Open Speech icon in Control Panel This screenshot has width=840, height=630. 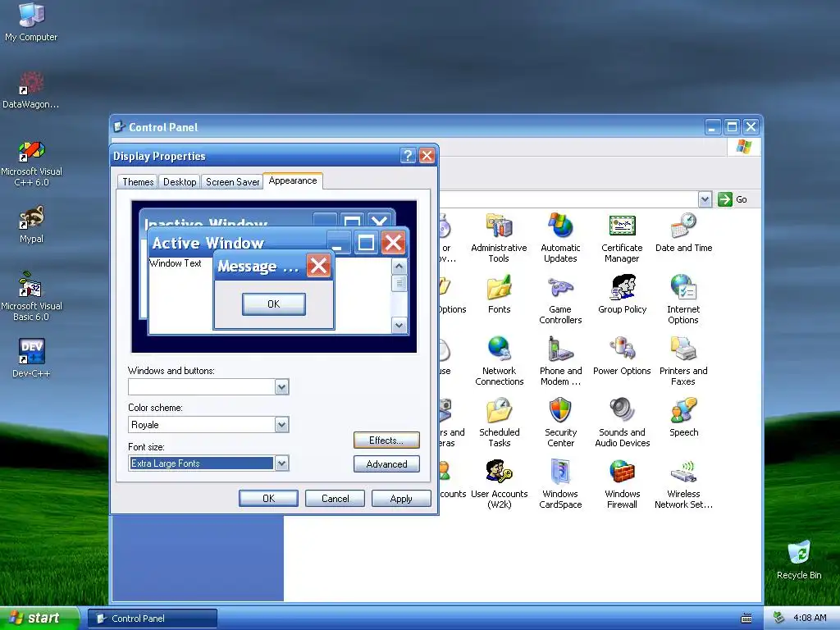click(683, 418)
